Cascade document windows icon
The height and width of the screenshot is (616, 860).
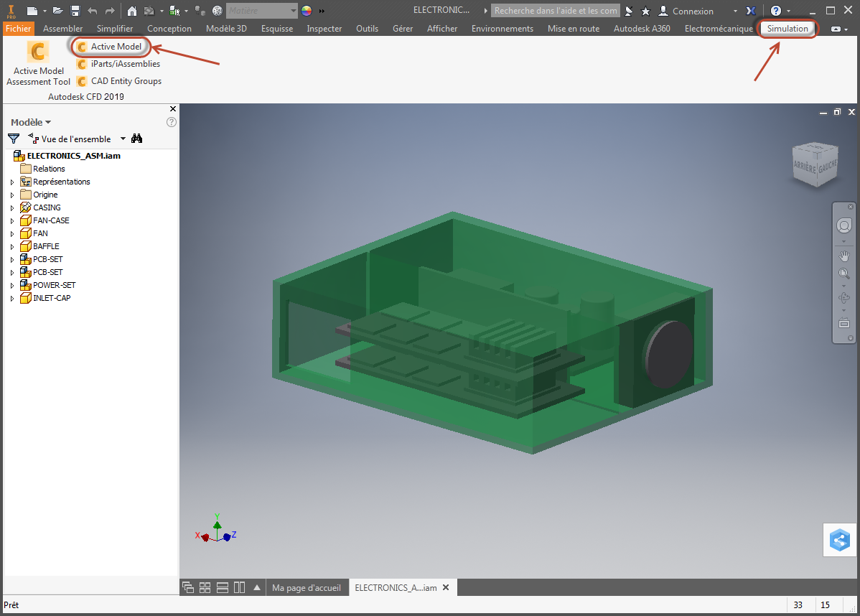(187, 587)
